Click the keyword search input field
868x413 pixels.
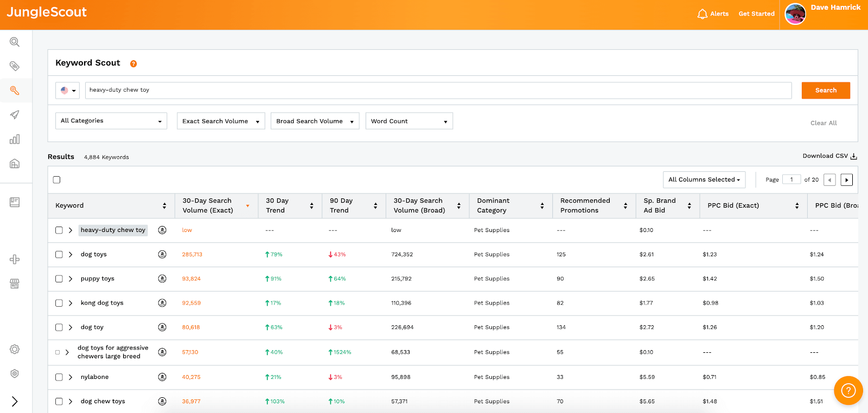click(438, 91)
